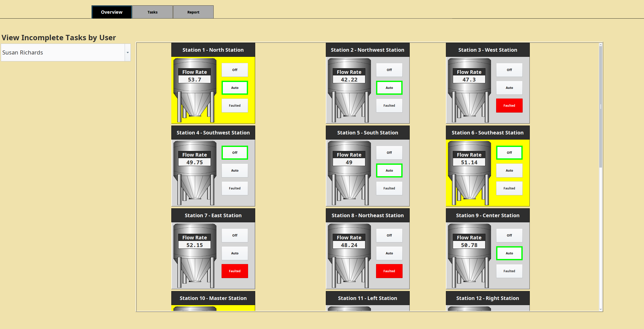Viewport: 644px width, 329px height.
Task: Click Station 7 flow rate value 52.15
Action: [195, 245]
